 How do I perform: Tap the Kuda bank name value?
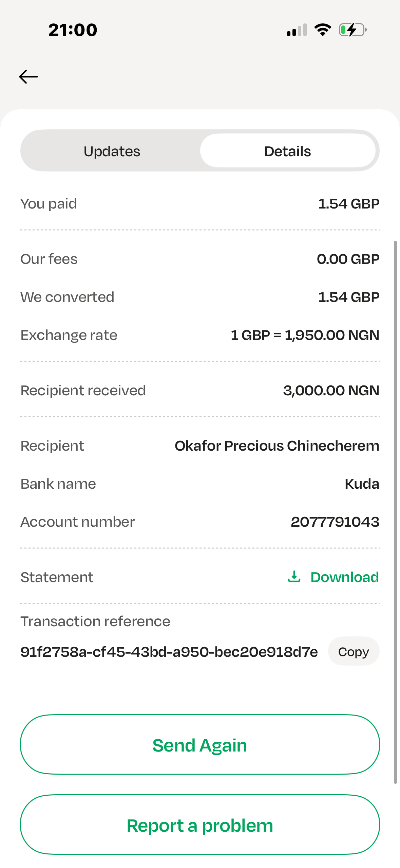[x=362, y=484]
